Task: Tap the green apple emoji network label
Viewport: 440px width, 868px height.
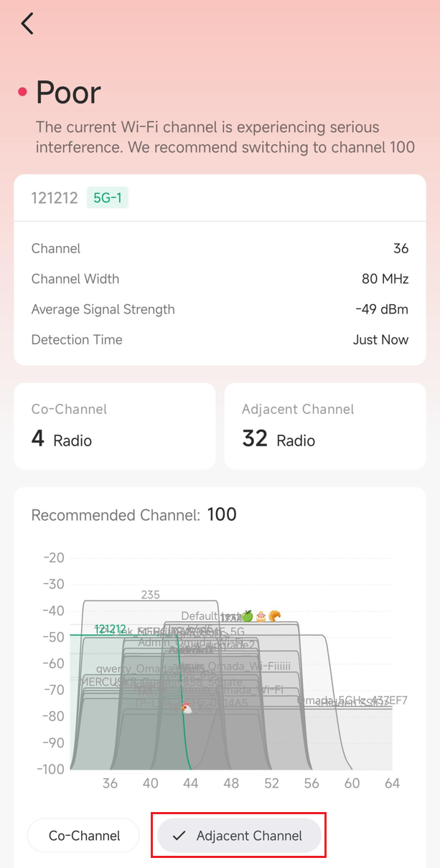Action: (x=247, y=615)
